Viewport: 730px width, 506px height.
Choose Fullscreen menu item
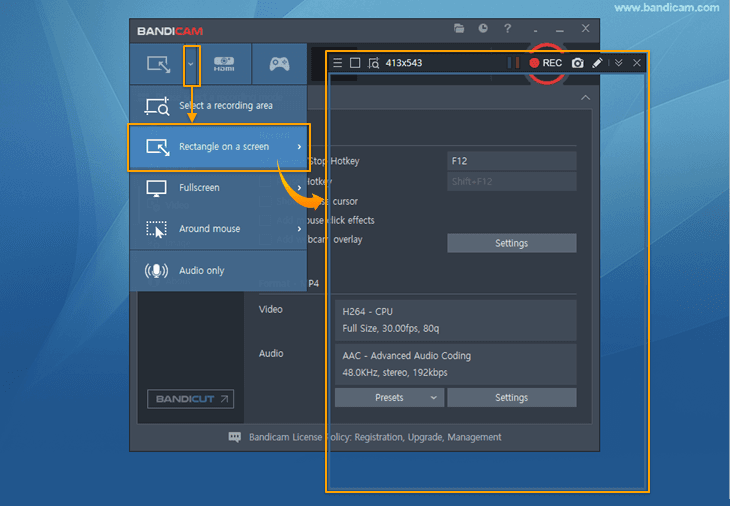click(x=218, y=188)
